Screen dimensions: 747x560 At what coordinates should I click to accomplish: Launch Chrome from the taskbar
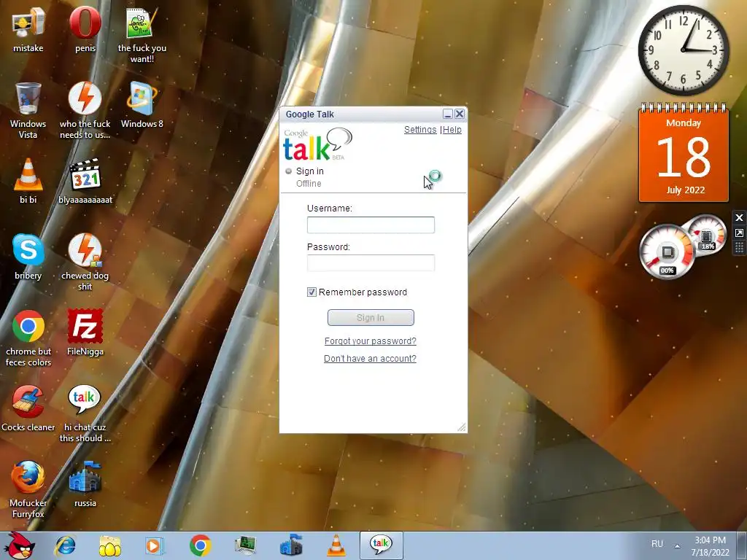200,545
